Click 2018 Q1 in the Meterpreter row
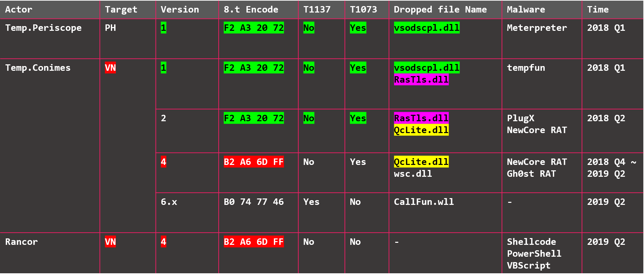This screenshot has height=277, width=644. 606,28
